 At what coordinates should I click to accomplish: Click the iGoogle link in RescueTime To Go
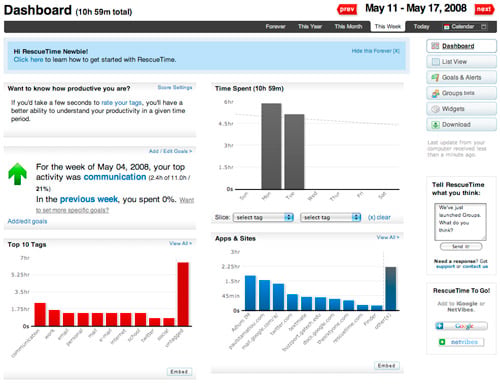coord(467,304)
